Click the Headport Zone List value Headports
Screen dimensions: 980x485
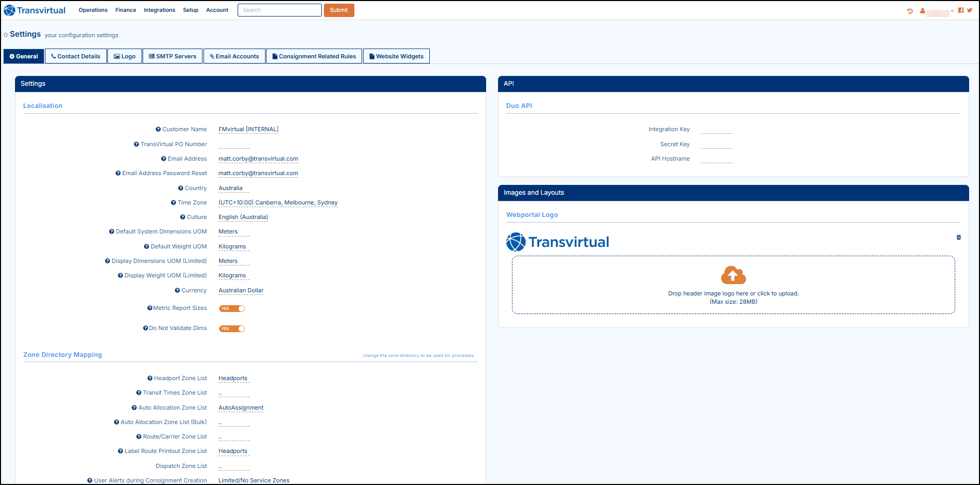click(233, 379)
